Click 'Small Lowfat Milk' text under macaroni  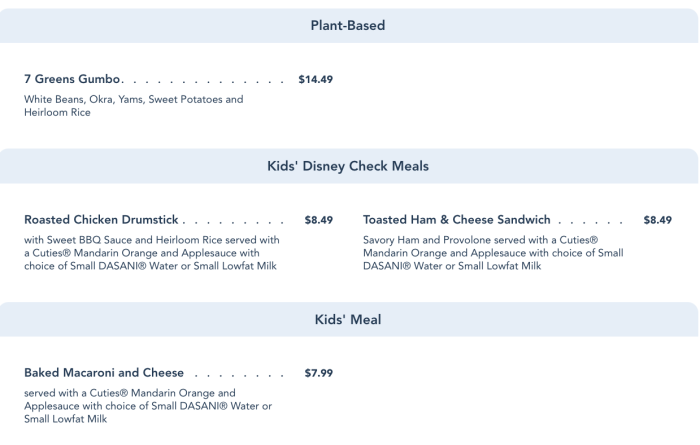point(66,419)
